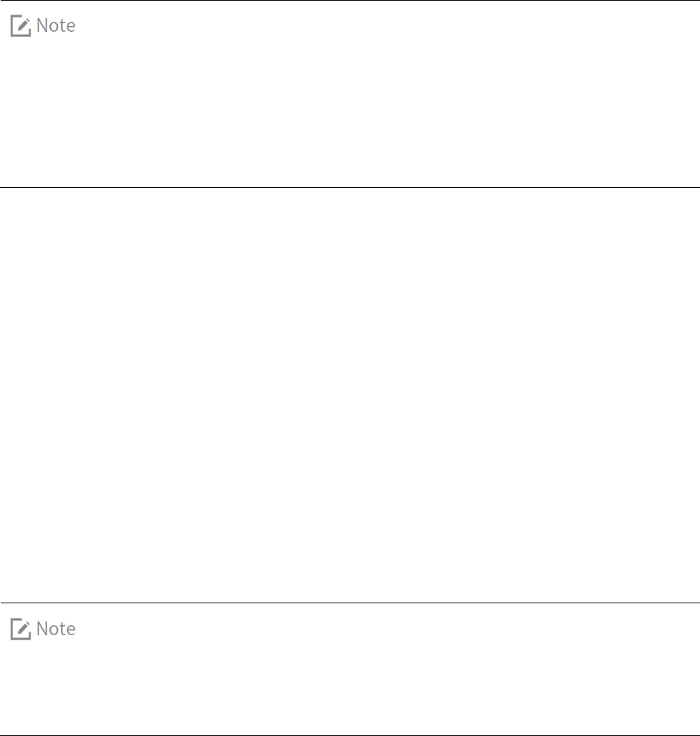The width and height of the screenshot is (700, 736).
Task: Click letter "N" in the bottom Note heading
Action: 41,629
